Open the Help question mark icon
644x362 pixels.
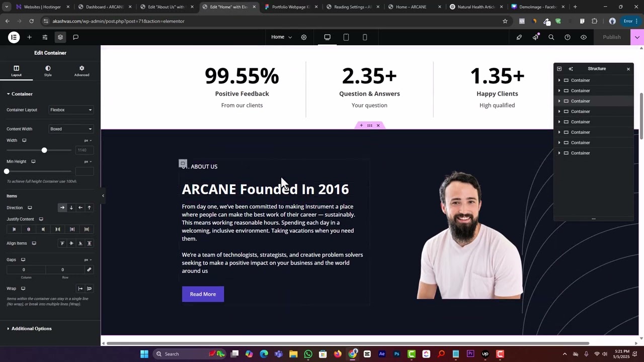click(x=568, y=37)
